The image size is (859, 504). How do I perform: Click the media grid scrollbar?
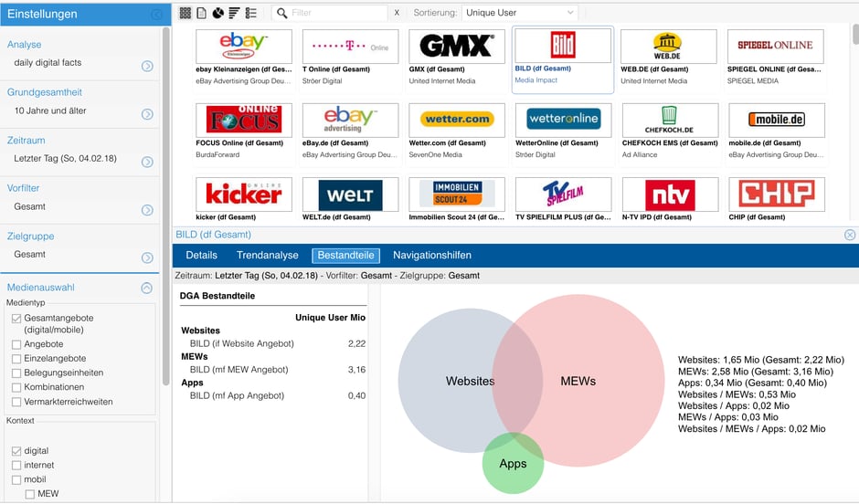click(855, 34)
